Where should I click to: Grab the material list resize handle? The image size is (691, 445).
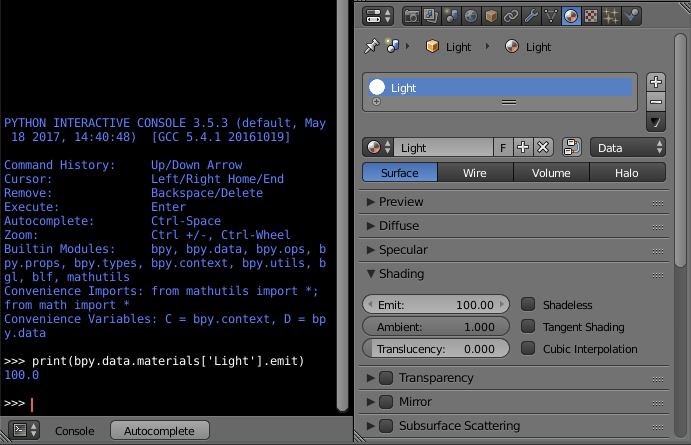click(x=509, y=102)
